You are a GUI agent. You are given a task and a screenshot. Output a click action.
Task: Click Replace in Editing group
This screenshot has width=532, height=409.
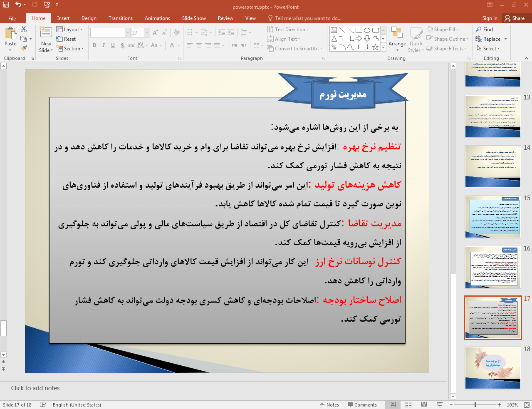tap(488, 39)
